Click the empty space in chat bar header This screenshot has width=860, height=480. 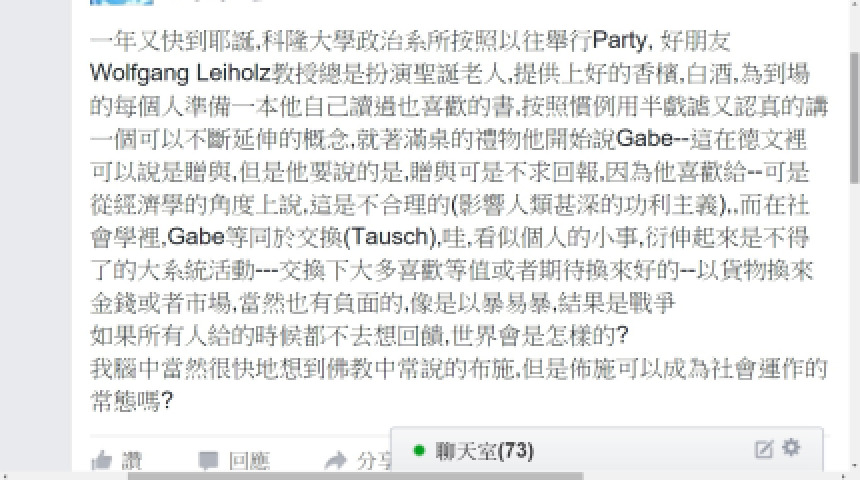click(642, 451)
